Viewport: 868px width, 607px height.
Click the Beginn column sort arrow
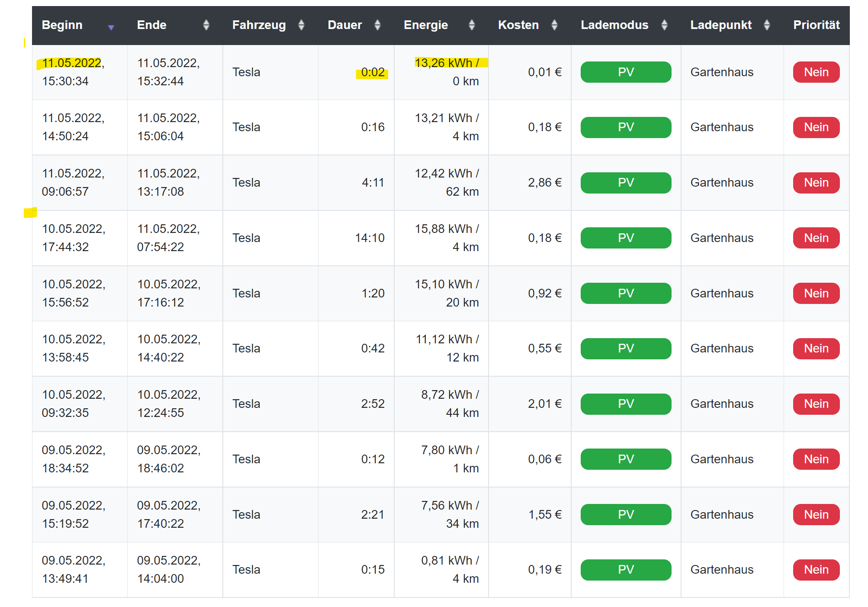pos(111,26)
